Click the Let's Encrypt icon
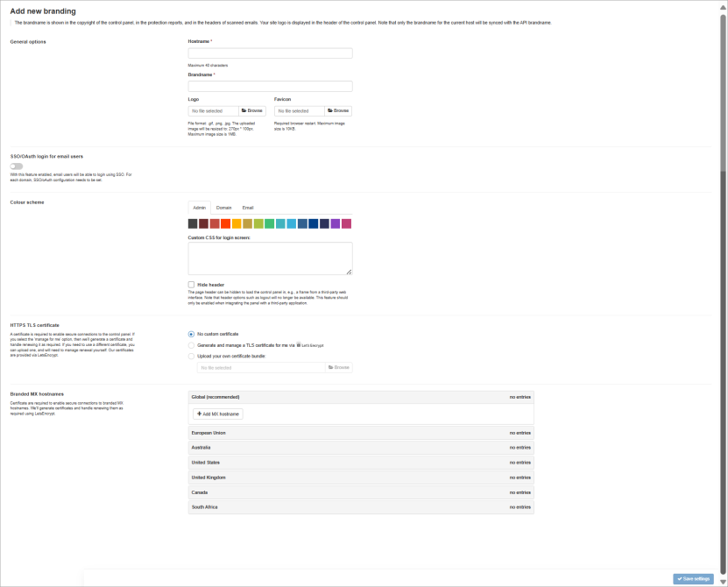 300,345
